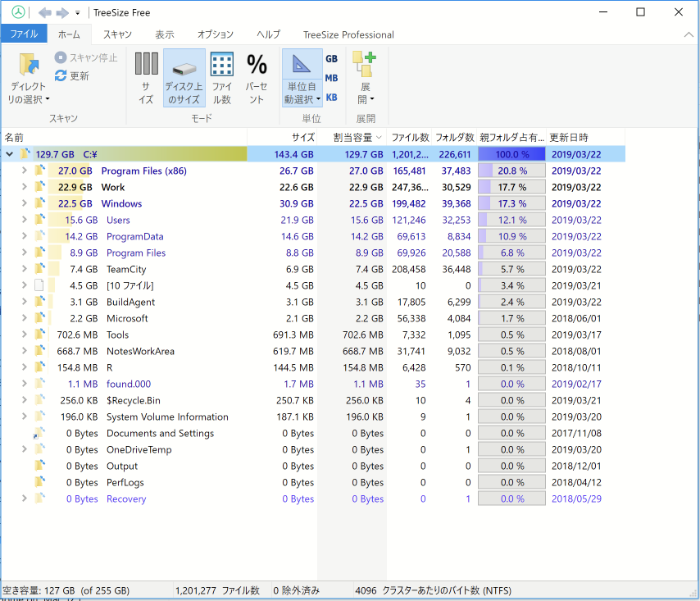The height and width of the screenshot is (601, 700).
Task: Click the free space status bar text
Action: click(66, 590)
